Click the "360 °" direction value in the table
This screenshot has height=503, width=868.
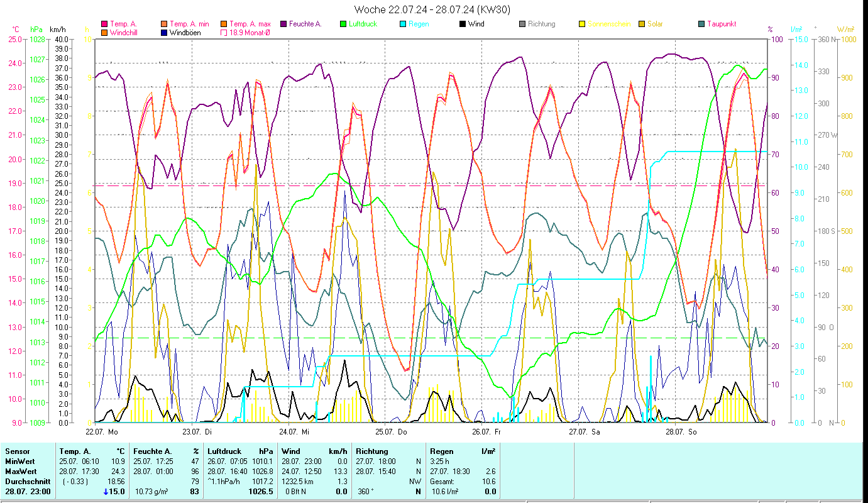coord(366,492)
